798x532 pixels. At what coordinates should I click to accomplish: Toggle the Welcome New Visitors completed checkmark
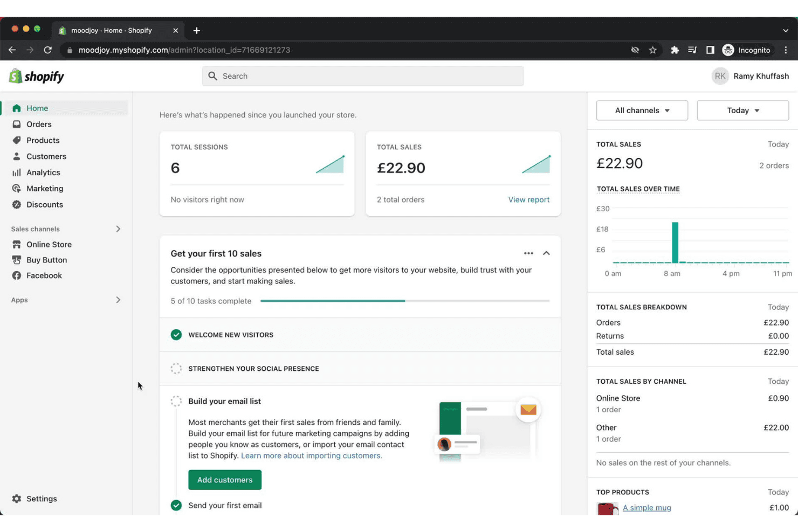pos(176,335)
